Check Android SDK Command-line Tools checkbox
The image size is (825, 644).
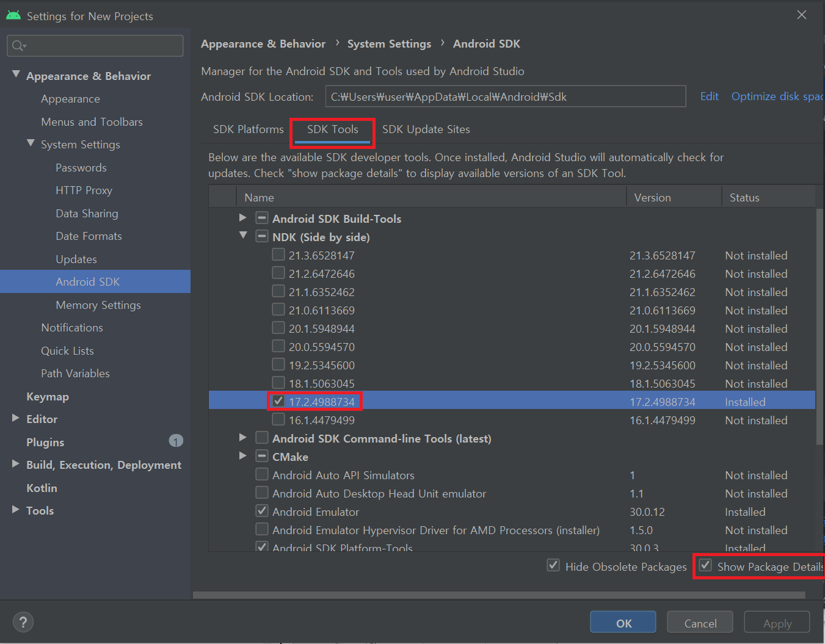[262, 437]
